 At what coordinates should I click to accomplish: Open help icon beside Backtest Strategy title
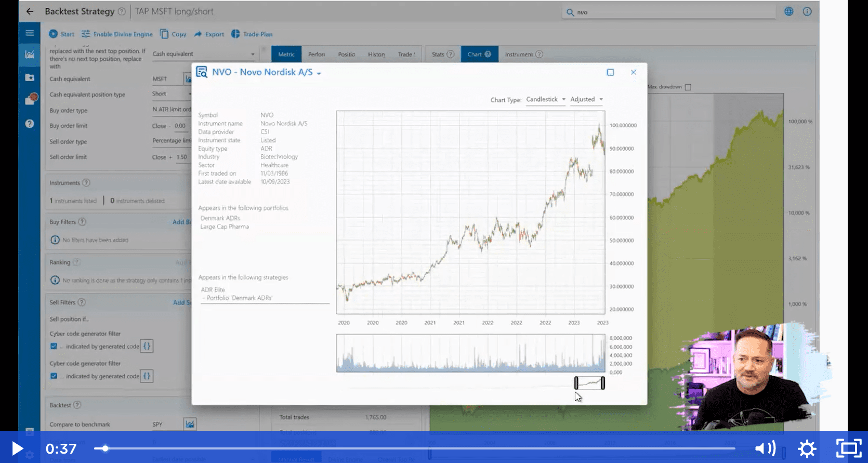coord(122,11)
